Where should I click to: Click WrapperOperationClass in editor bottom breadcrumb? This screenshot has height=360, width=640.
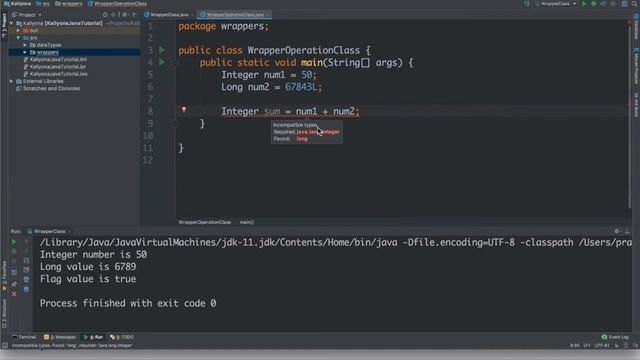click(x=204, y=222)
